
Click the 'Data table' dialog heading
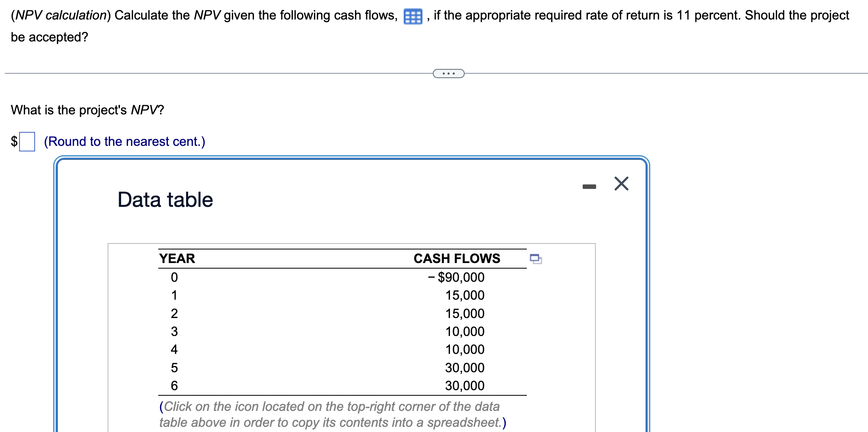click(x=165, y=200)
